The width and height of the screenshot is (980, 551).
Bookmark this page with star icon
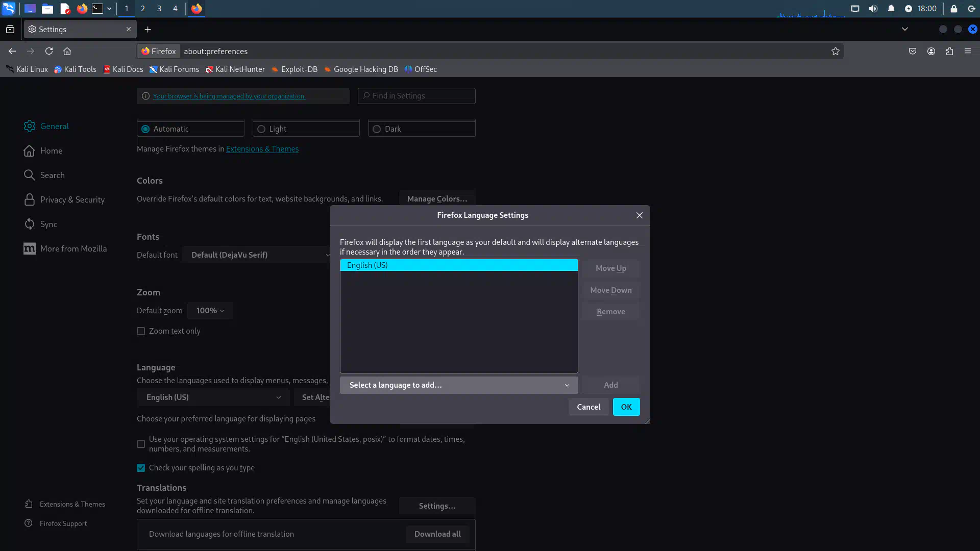tap(835, 51)
